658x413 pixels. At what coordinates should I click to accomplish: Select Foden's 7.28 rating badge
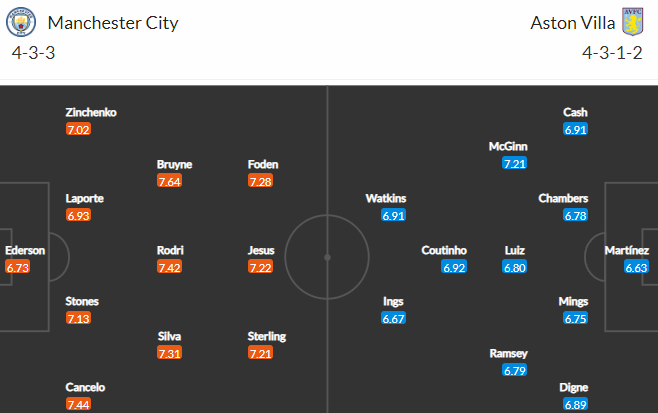(x=260, y=181)
